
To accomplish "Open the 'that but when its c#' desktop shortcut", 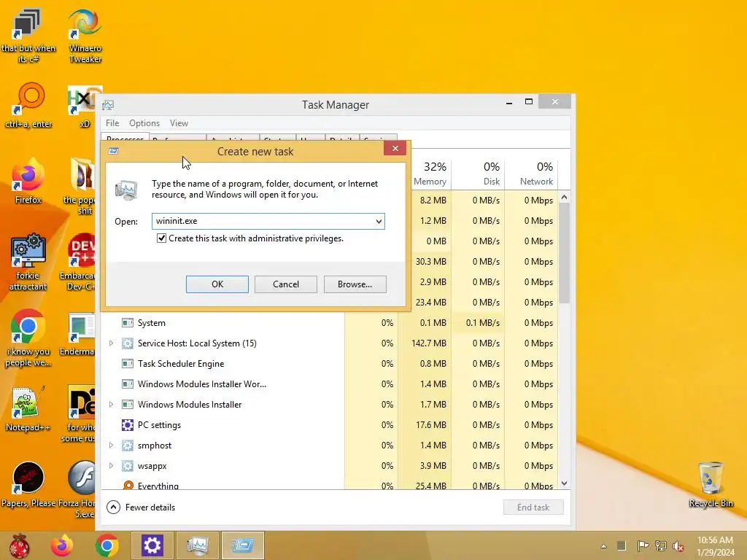I will click(28, 36).
